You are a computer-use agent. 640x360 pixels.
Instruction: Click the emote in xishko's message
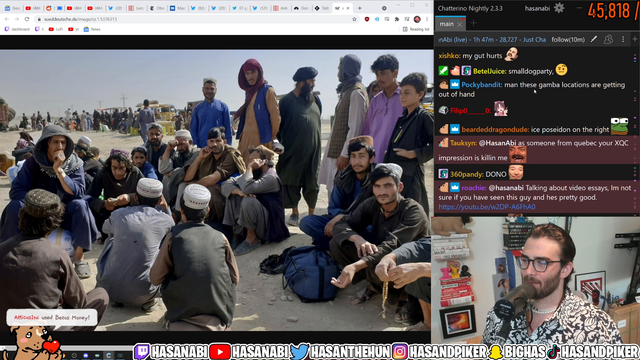(511, 54)
